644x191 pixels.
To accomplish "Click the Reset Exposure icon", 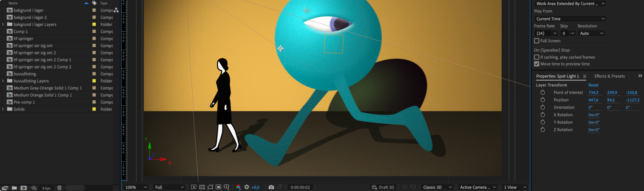I will click(x=247, y=187).
